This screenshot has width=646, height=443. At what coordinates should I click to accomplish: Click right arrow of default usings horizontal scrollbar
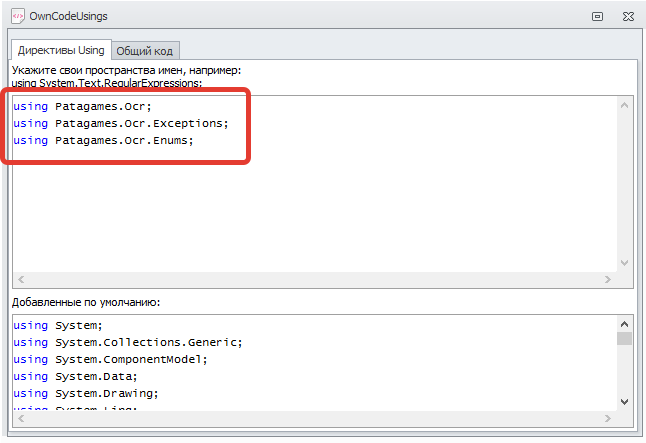click(608, 419)
